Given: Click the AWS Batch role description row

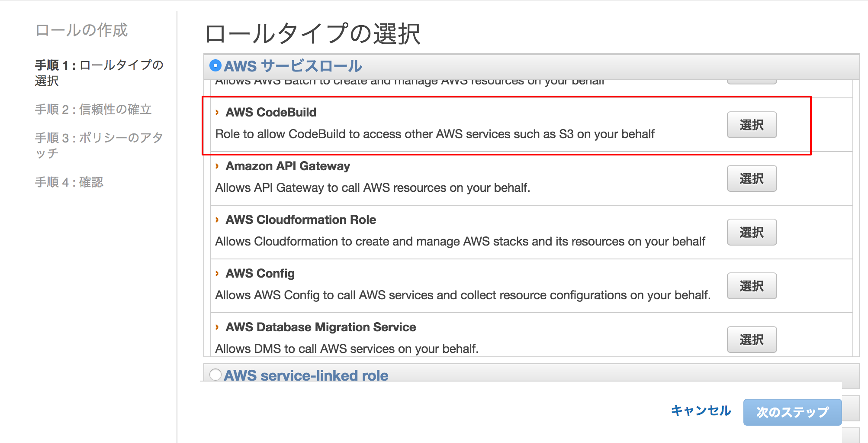Looking at the screenshot, I should 411,80.
